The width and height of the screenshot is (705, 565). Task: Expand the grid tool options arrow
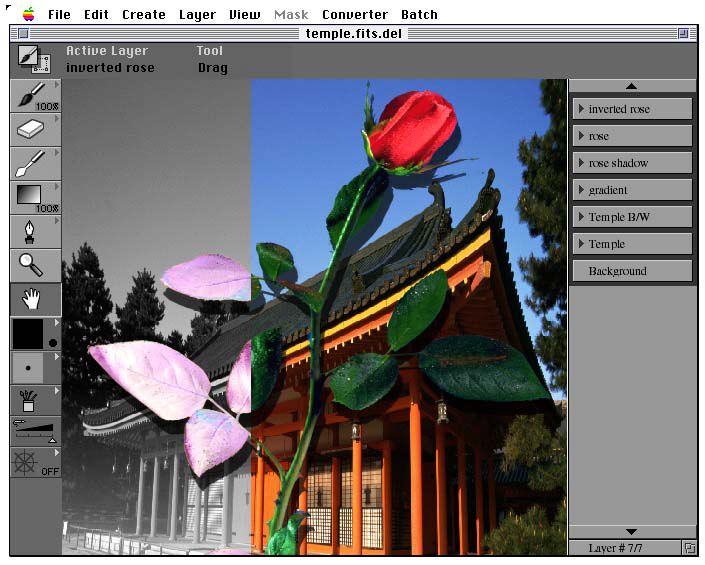[57, 453]
